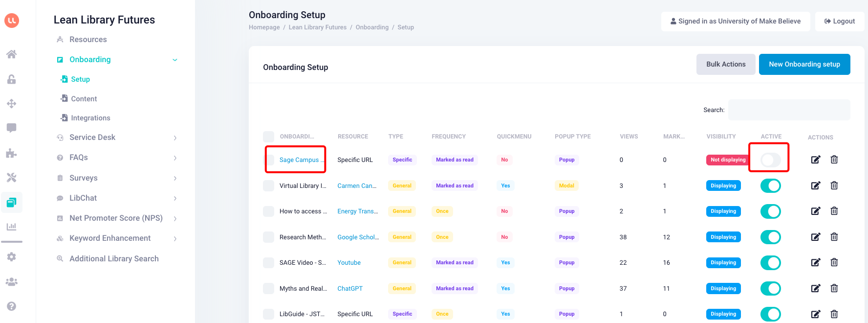The image size is (868, 323).
Task: Sort by the Frequency column header
Action: 449,137
